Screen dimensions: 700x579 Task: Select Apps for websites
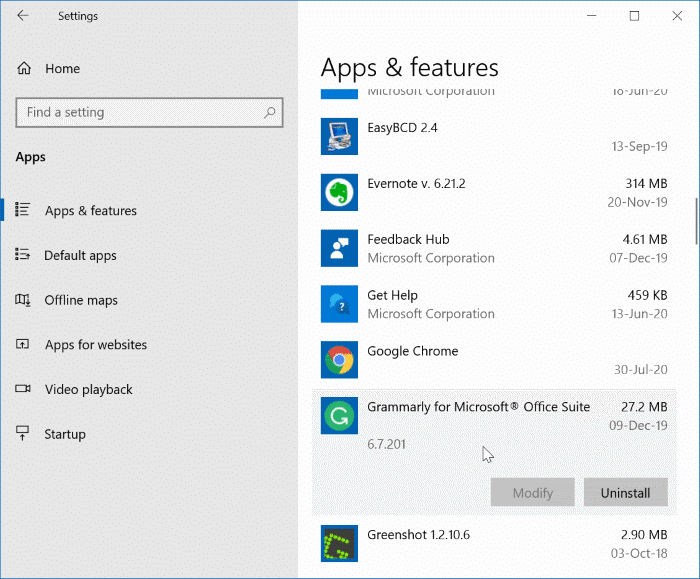point(96,345)
